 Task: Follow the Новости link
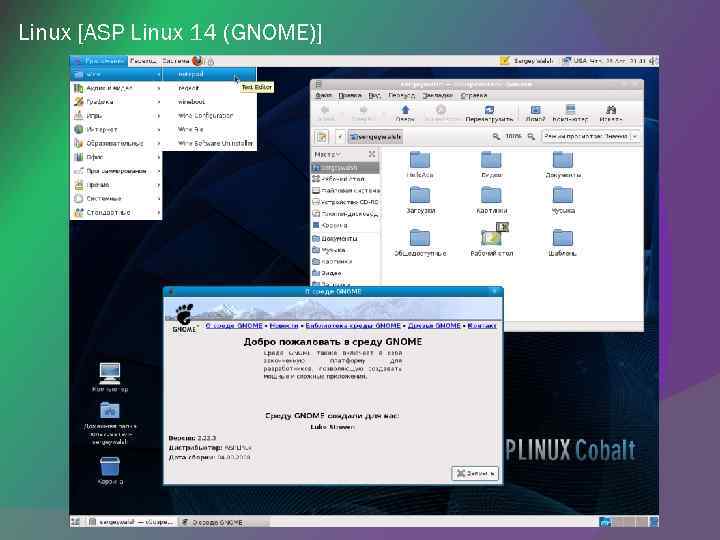pyautogui.click(x=284, y=326)
